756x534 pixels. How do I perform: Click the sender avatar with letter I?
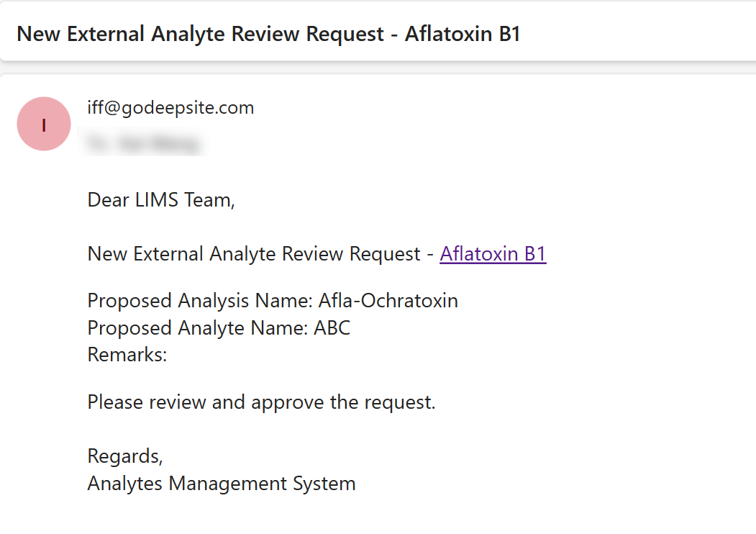[44, 124]
